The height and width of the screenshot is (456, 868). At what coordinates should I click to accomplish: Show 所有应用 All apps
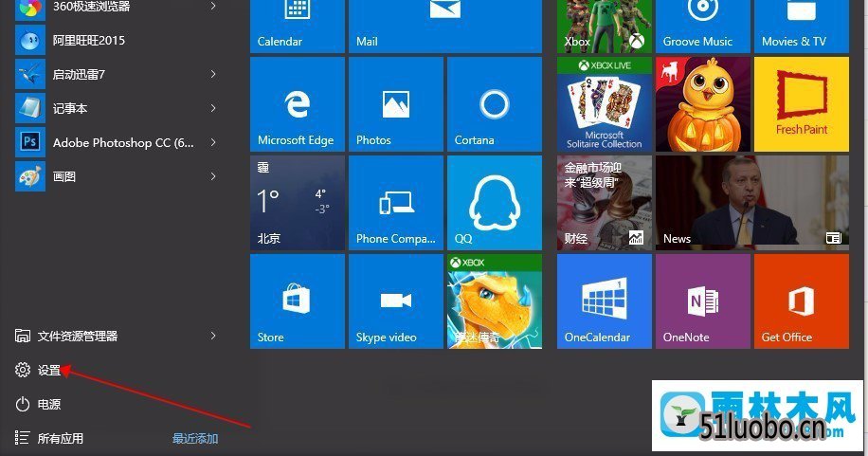click(60, 438)
